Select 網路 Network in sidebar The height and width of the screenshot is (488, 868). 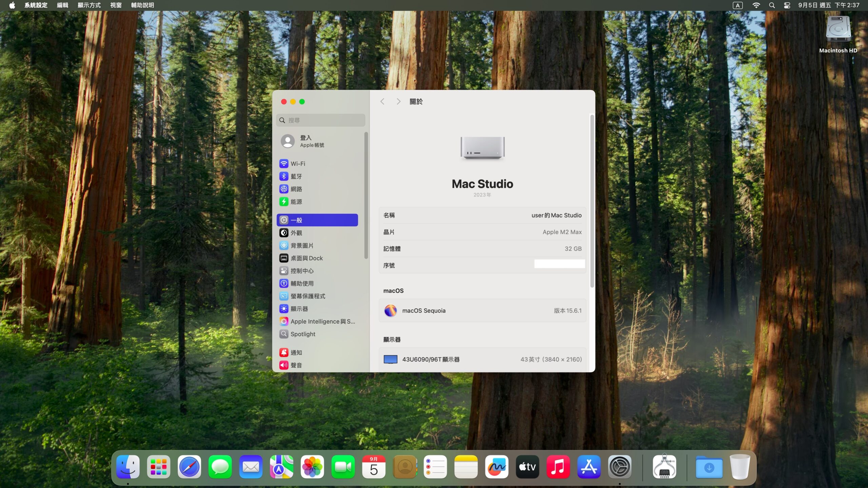(x=317, y=189)
